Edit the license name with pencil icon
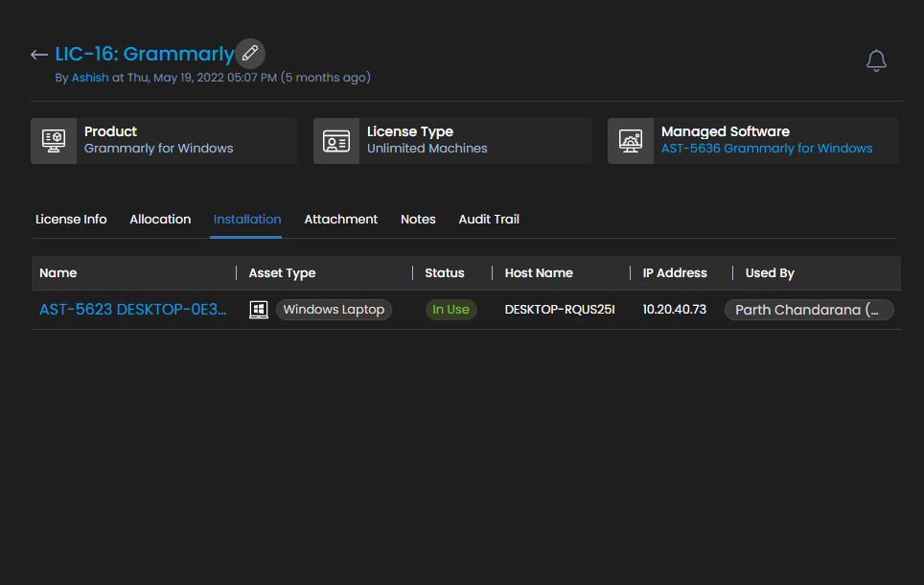Image resolution: width=924 pixels, height=585 pixels. (250, 54)
